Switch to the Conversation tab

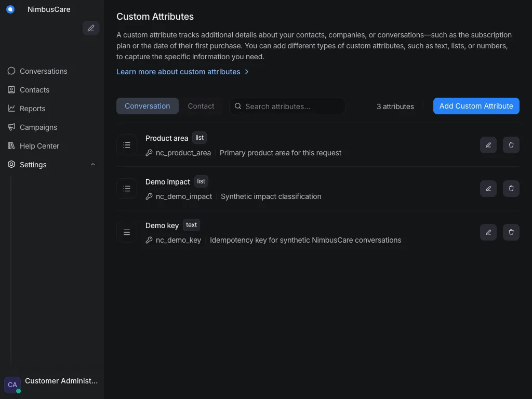point(147,106)
